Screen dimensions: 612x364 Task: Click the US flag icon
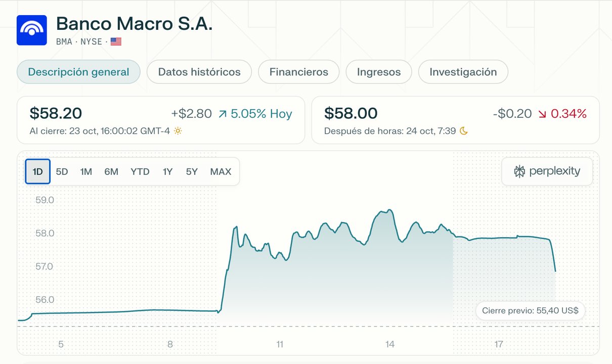click(x=116, y=41)
